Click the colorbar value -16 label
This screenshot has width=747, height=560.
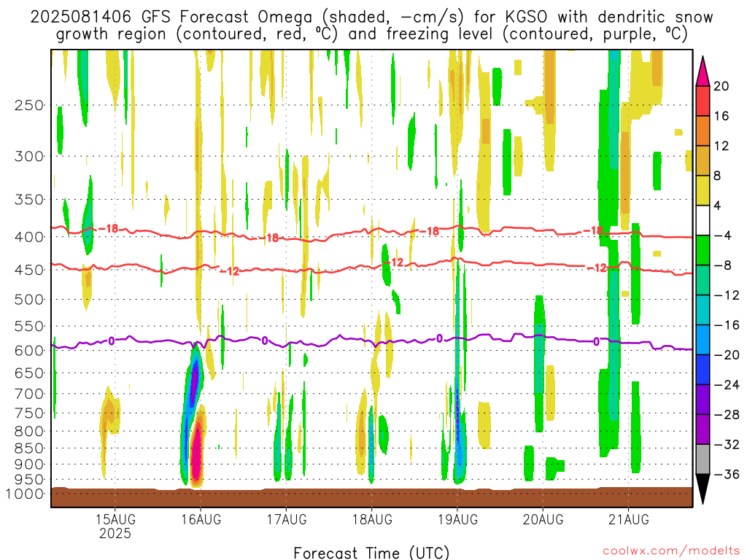(727, 325)
